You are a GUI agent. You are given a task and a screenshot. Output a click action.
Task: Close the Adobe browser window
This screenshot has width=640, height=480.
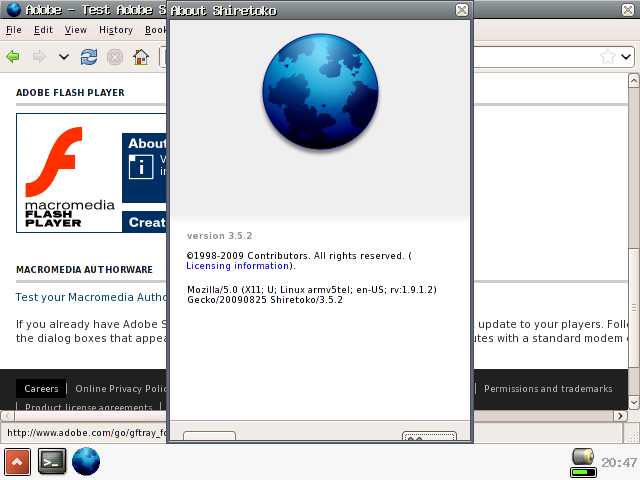pyautogui.click(x=628, y=10)
